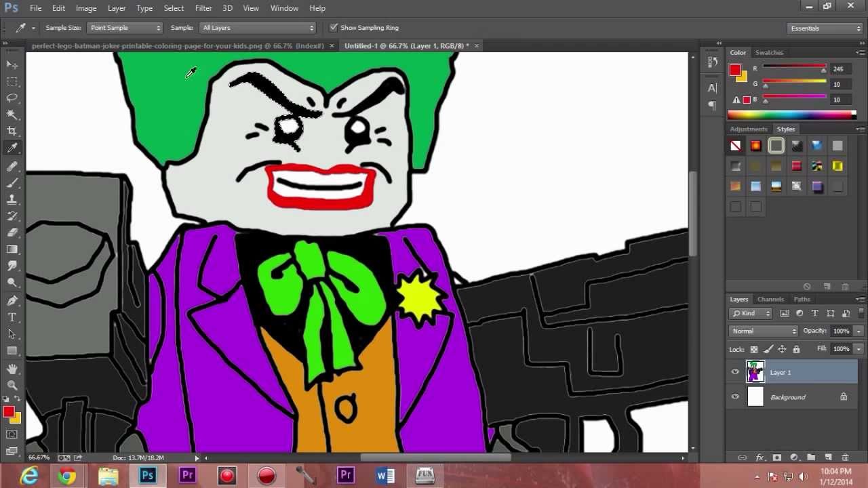868x488 pixels.
Task: Select the Horizontal Type tool
Action: pos(12,317)
